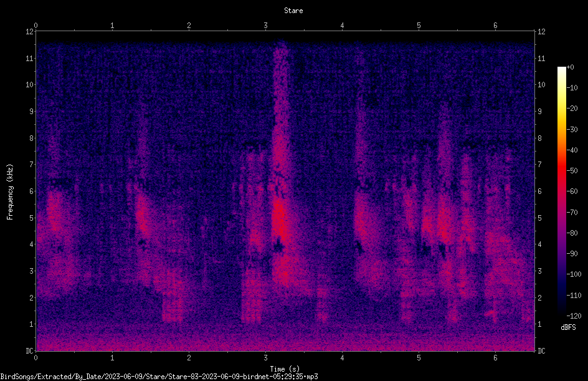This screenshot has width=588, height=381.
Task: Click the '-90' colorbar label
Action: [x=572, y=254]
